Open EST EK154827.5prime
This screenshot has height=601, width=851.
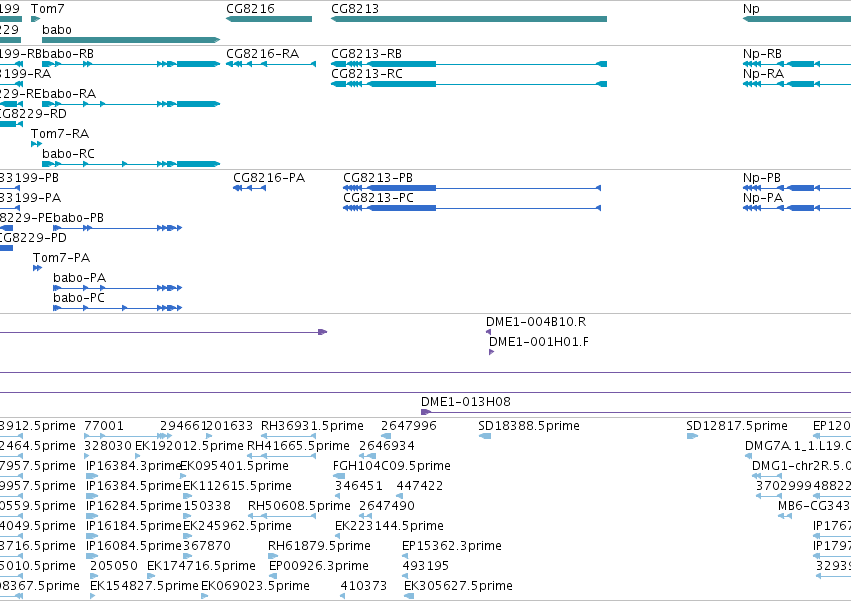point(93,596)
